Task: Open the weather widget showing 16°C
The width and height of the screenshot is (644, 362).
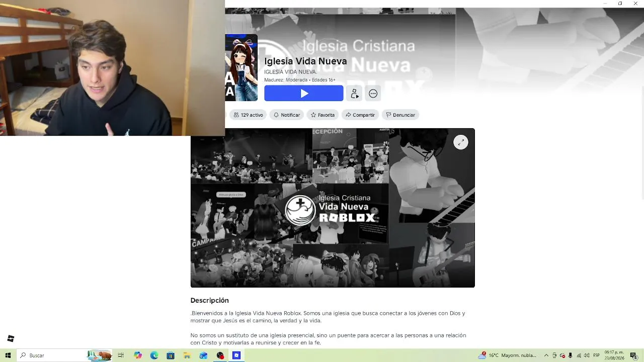Action: coord(507,355)
